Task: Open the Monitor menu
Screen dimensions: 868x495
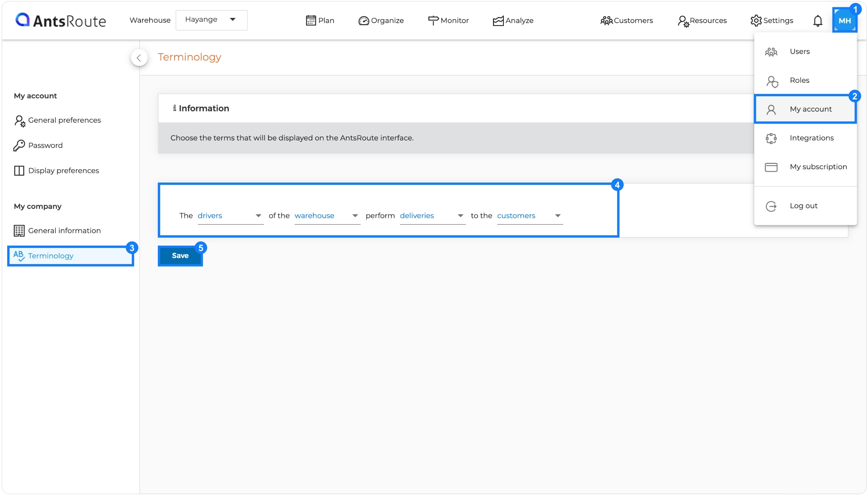Action: [x=448, y=21]
